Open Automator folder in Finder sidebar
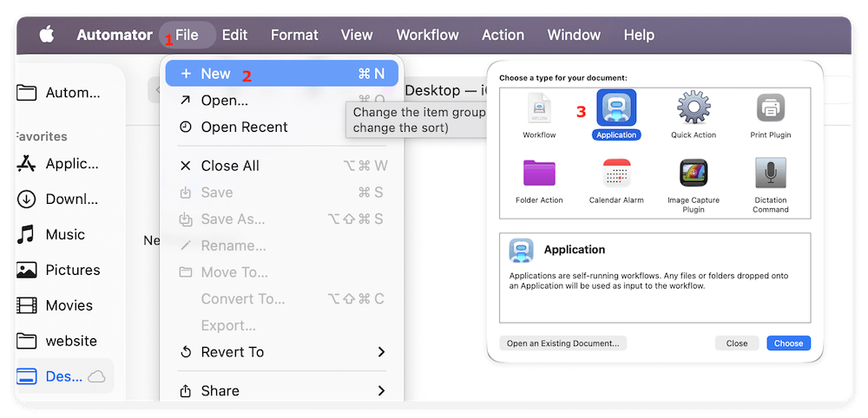The image size is (868, 418). point(60,92)
